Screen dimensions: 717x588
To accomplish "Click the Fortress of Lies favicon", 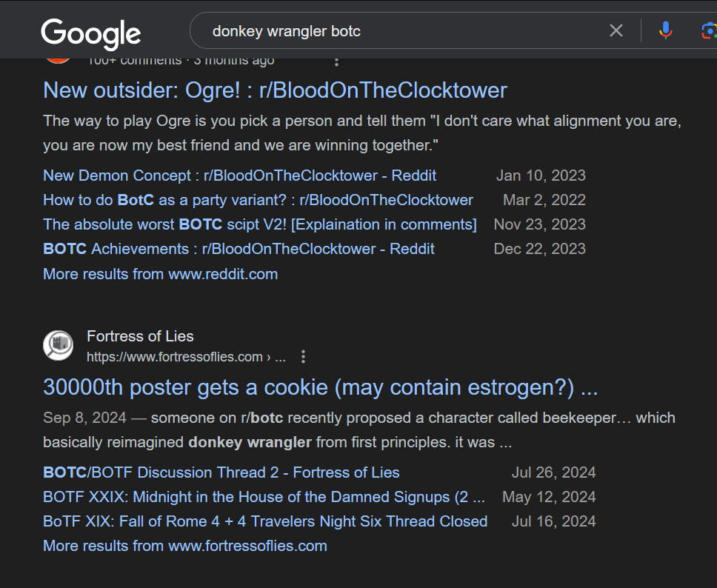I will [58, 345].
